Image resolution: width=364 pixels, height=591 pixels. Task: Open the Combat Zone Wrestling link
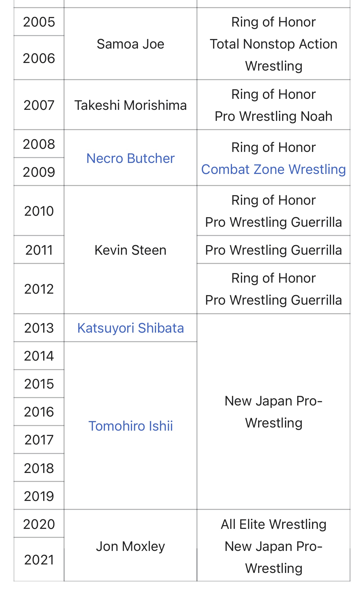[x=273, y=169]
